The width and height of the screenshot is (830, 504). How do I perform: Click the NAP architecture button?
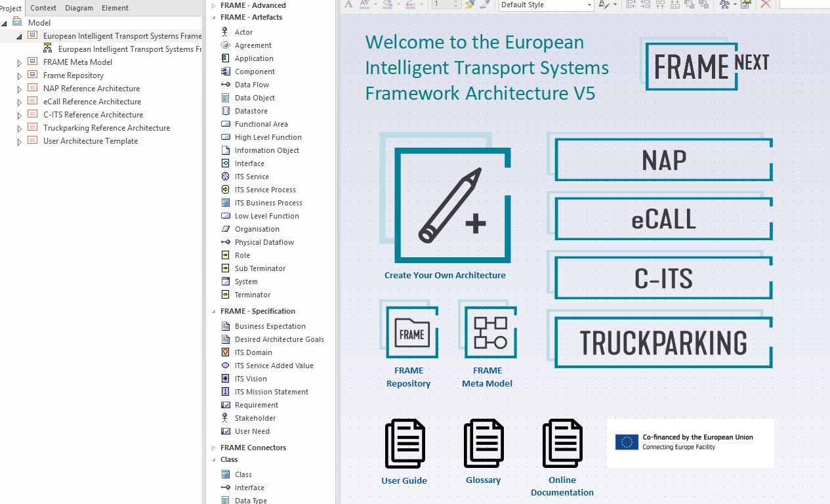coord(663,160)
